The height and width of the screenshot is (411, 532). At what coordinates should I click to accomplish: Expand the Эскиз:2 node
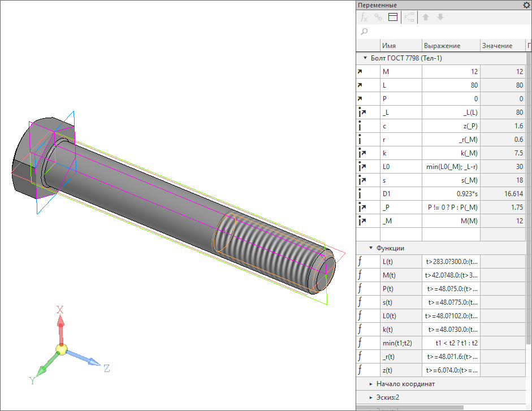[x=370, y=397]
